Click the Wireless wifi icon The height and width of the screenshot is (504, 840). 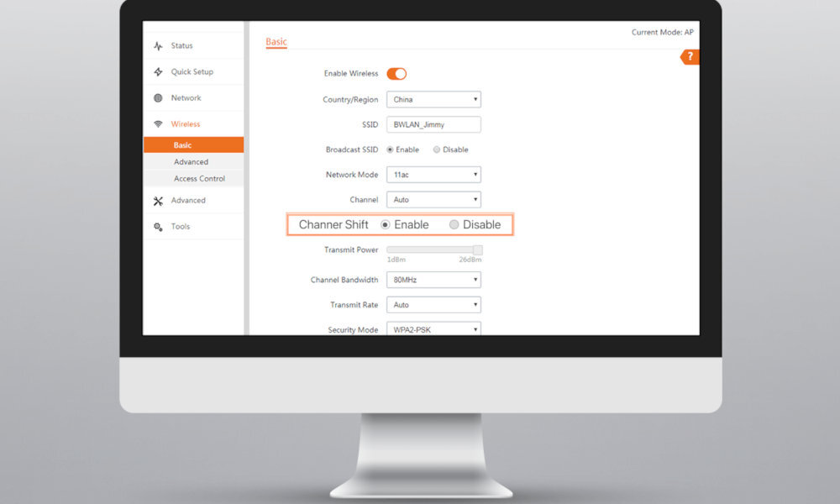pyautogui.click(x=158, y=124)
